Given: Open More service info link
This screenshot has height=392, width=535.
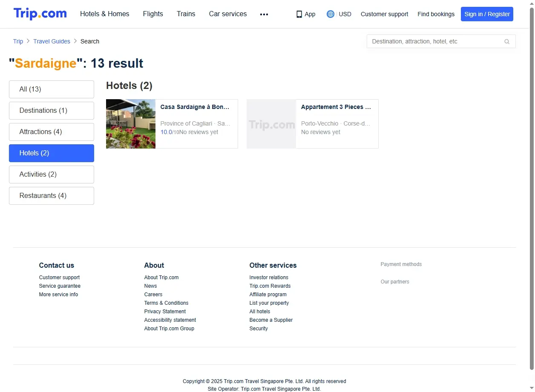Looking at the screenshot, I should click(58, 295).
